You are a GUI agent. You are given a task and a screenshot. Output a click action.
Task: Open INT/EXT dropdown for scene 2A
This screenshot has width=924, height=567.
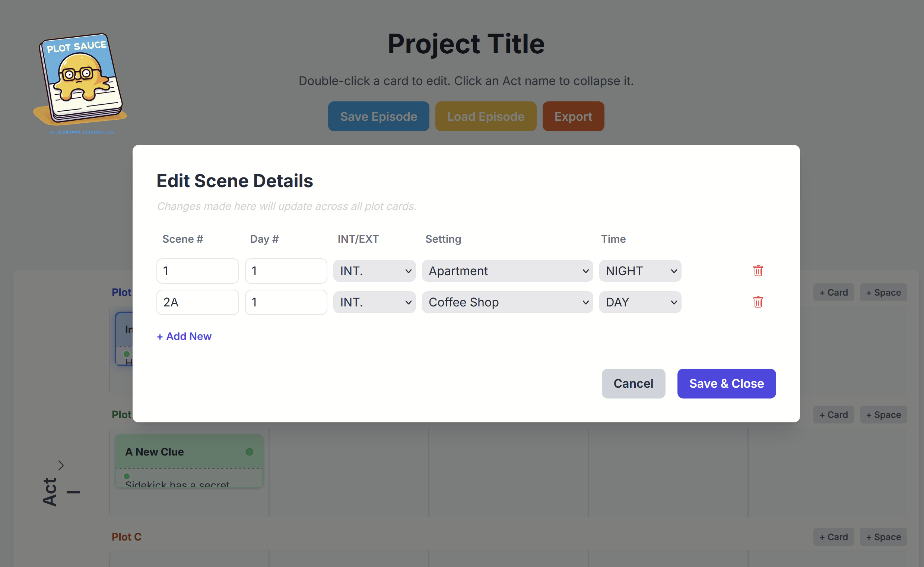(374, 302)
